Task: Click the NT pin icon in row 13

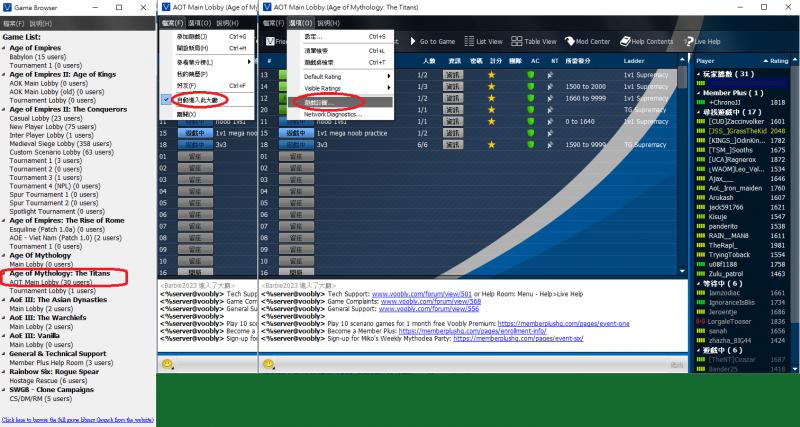Action: [550, 75]
